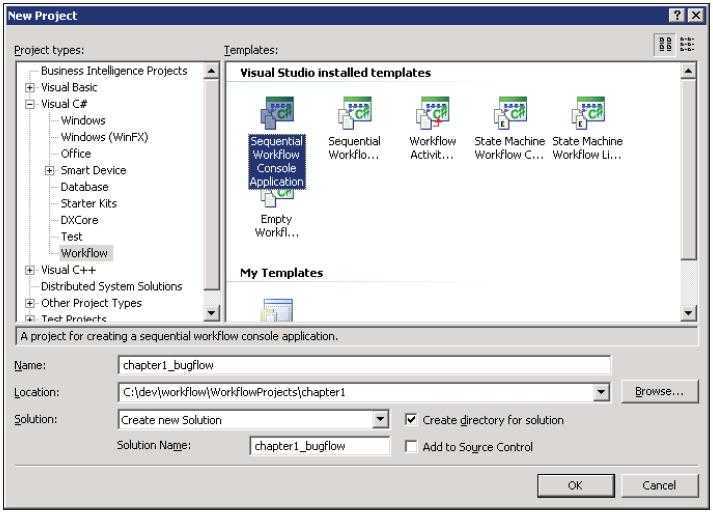
Task: Open the dialog Help question mark button
Action: [x=677, y=15]
